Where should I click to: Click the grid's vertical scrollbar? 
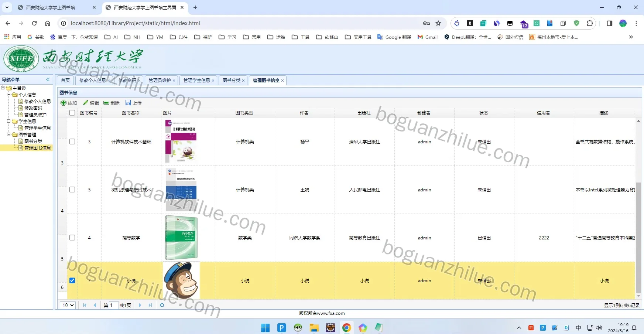click(x=638, y=237)
